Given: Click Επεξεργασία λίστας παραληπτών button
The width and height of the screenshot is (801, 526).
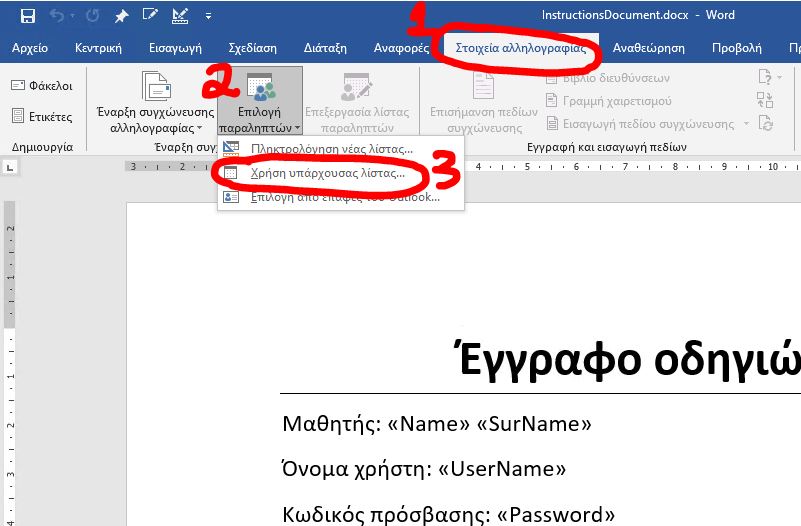Looking at the screenshot, I should (357, 102).
